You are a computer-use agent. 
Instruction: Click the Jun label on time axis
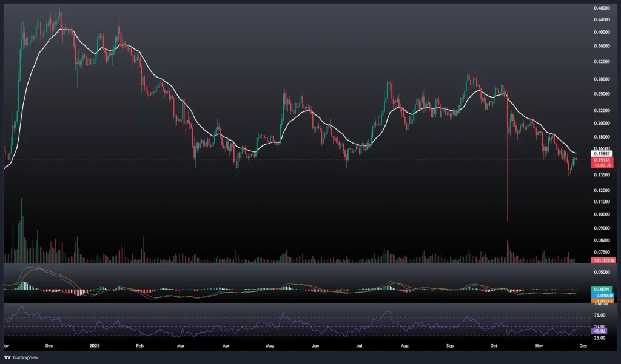tap(315, 346)
